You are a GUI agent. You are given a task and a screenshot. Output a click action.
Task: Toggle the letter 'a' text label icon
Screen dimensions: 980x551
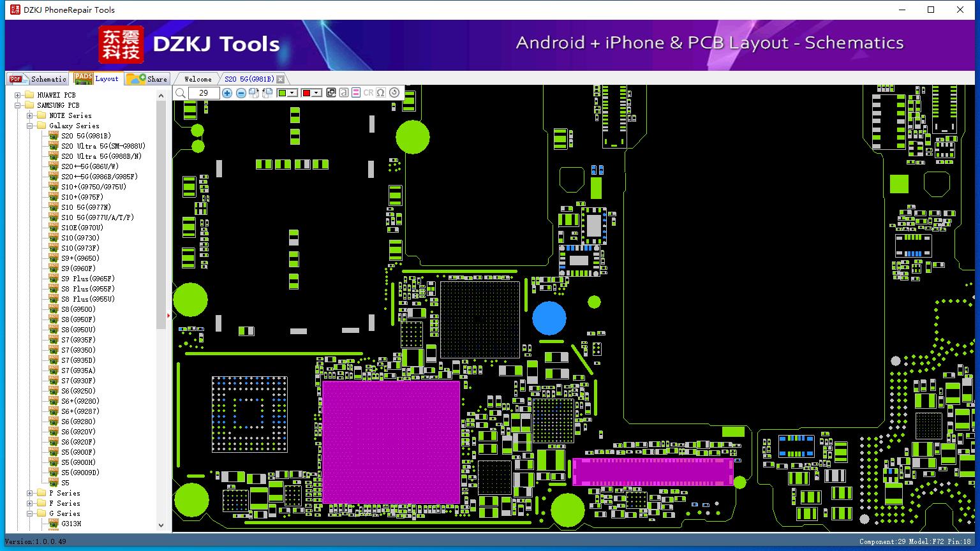[x=343, y=93]
